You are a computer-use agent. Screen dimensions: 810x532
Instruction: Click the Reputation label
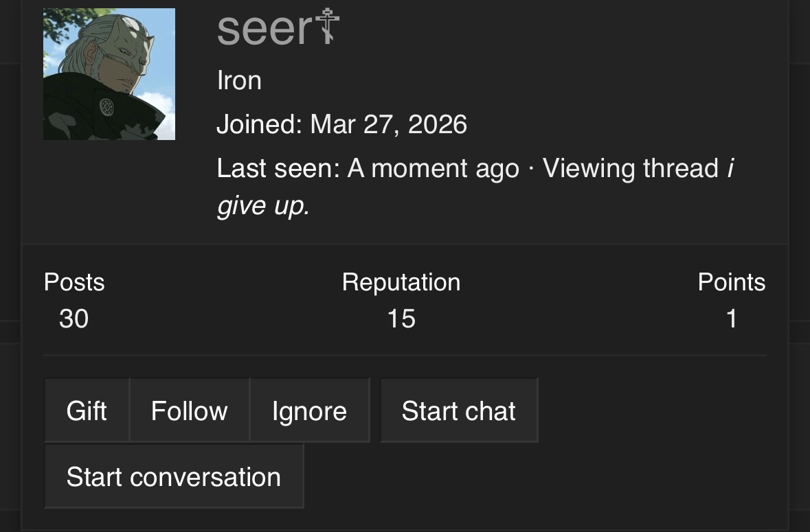(401, 282)
